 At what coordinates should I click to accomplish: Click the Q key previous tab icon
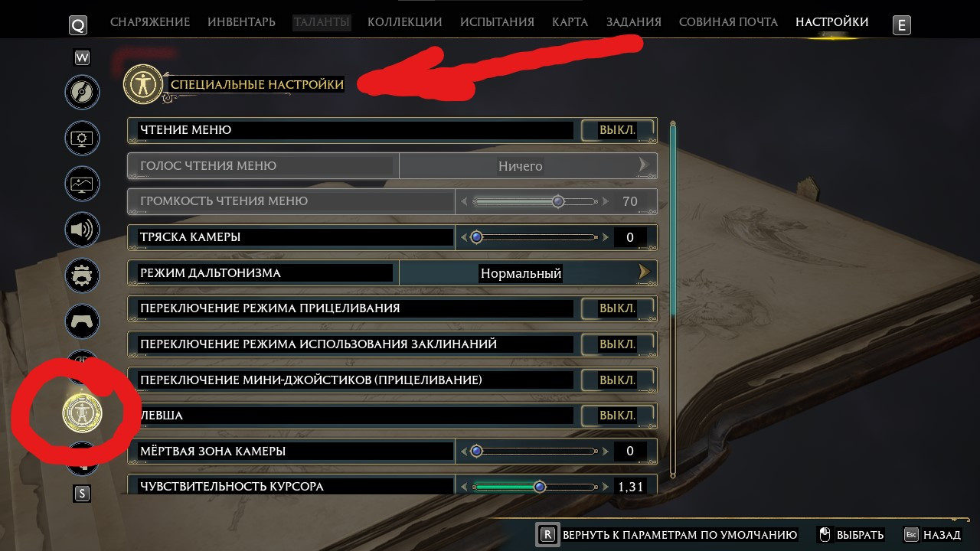pos(78,25)
